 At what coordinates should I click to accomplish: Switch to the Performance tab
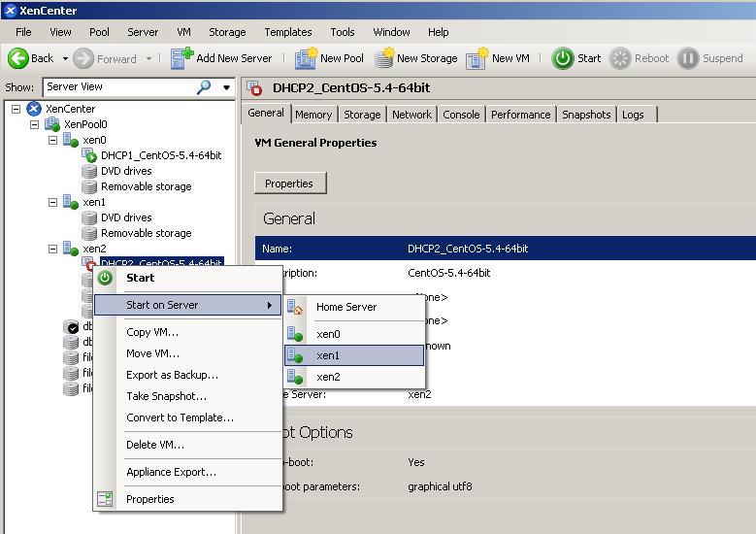coord(520,115)
